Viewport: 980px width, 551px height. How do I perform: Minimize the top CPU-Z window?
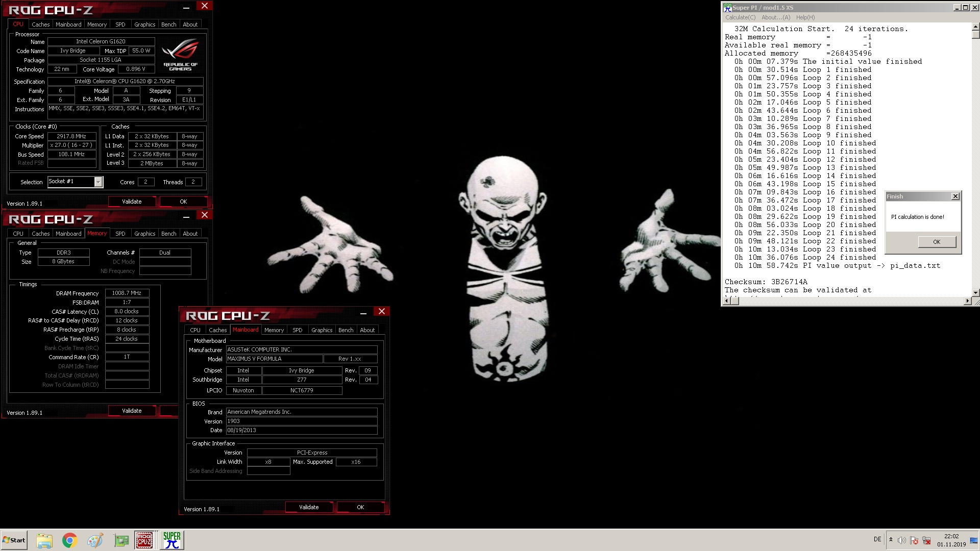186,7
